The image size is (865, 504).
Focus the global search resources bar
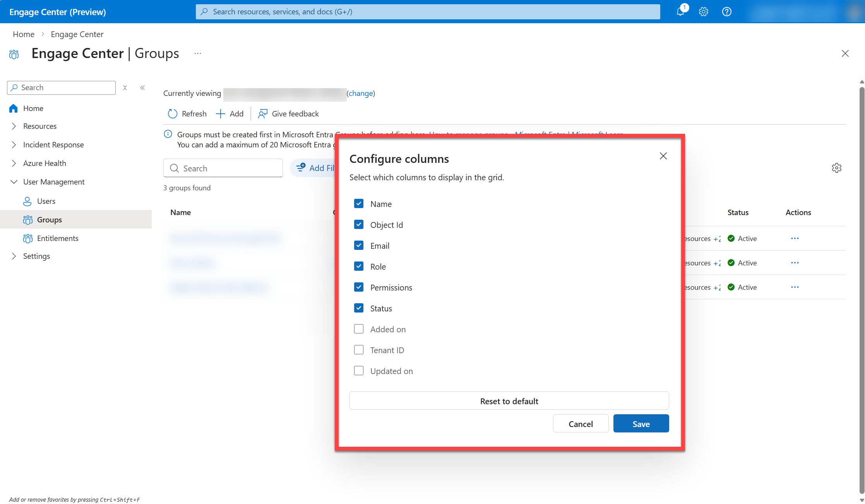tap(428, 12)
